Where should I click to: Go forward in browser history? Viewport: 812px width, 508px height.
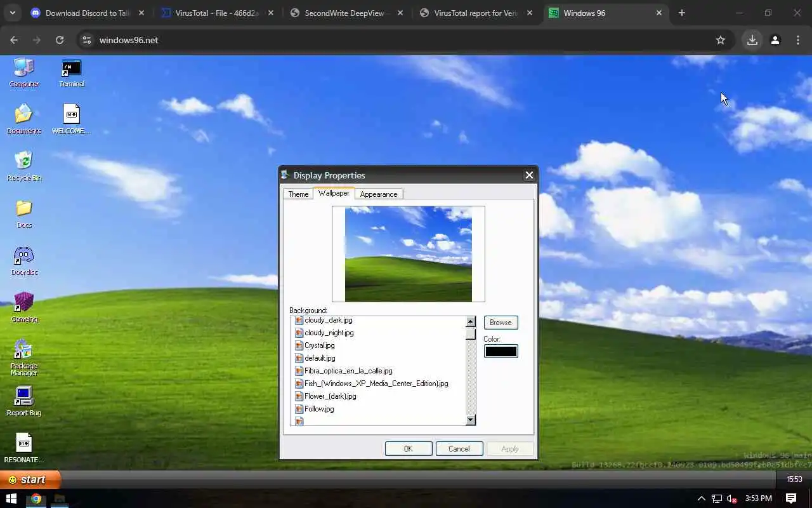tap(37, 40)
